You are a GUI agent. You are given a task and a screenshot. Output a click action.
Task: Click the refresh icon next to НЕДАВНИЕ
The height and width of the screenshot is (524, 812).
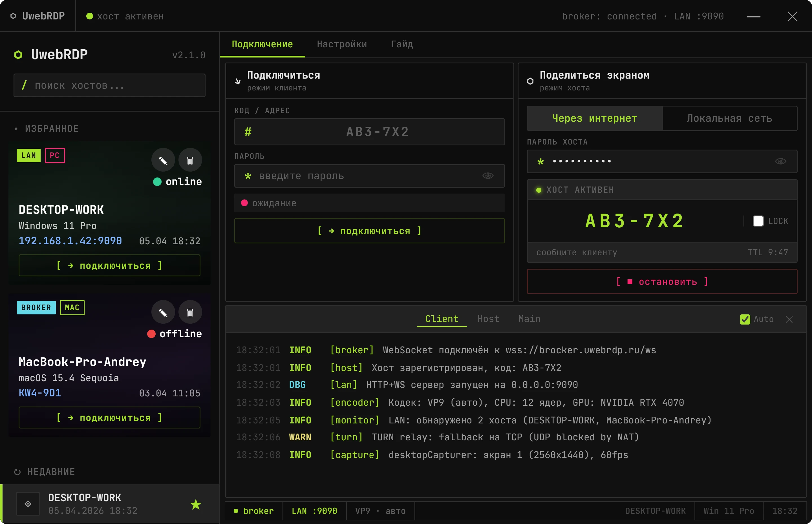pos(17,472)
